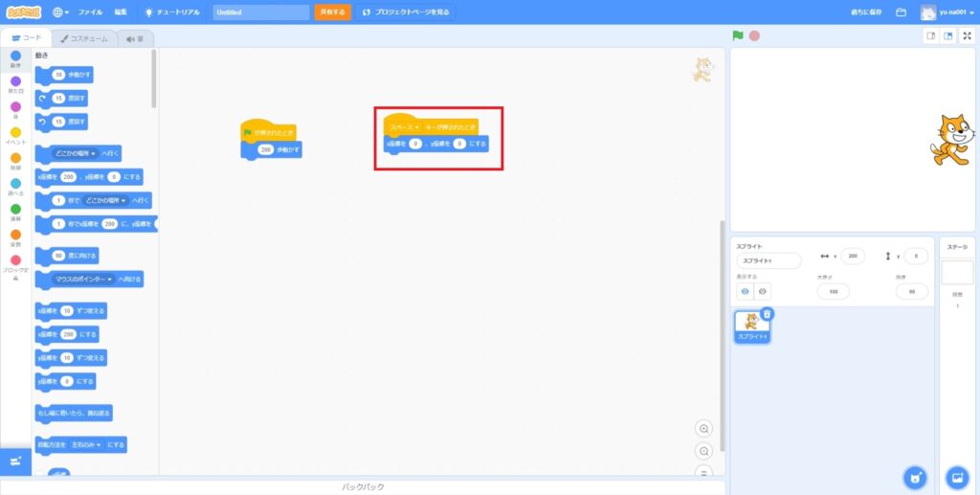
Task: Select the スプライト1 thumbnail
Action: (752, 327)
